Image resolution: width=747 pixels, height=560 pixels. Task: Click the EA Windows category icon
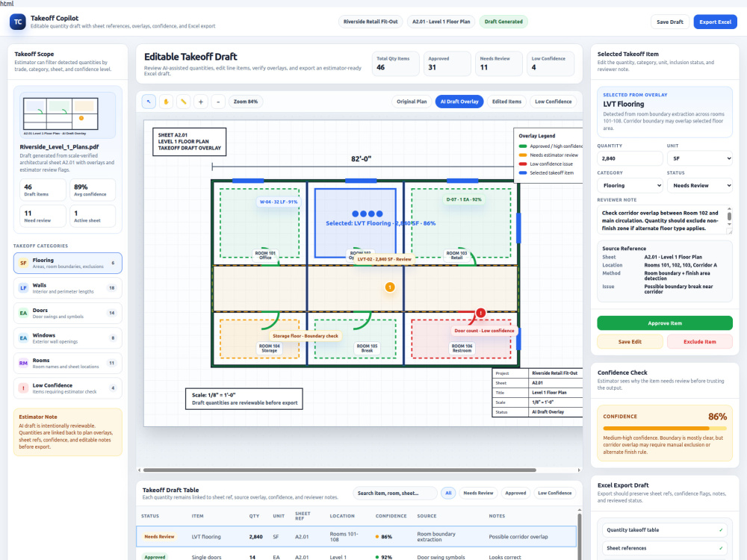click(x=23, y=338)
